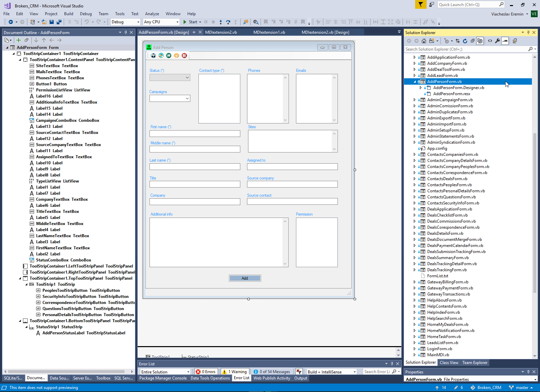
Task: Click the Step Into debug icon
Action: click(221, 22)
